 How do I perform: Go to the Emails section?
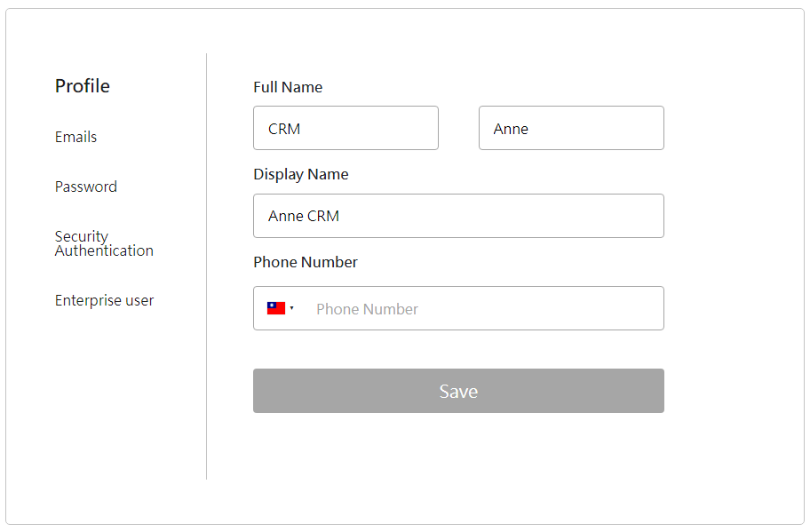(75, 137)
